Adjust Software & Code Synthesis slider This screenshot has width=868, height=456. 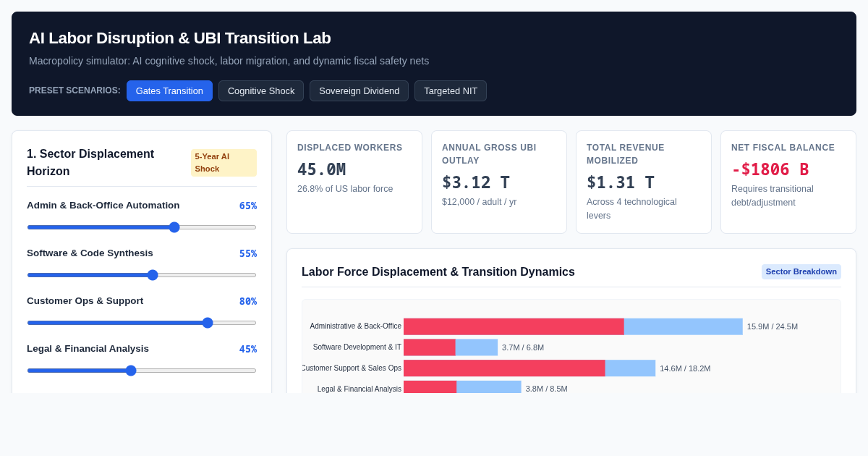pyautogui.click(x=142, y=275)
